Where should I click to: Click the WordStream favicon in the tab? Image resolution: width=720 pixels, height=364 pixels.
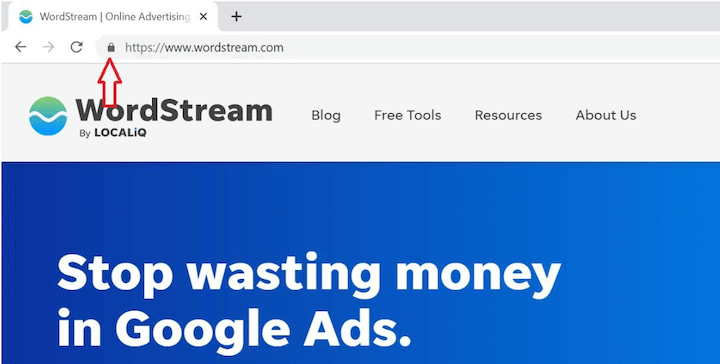point(26,17)
